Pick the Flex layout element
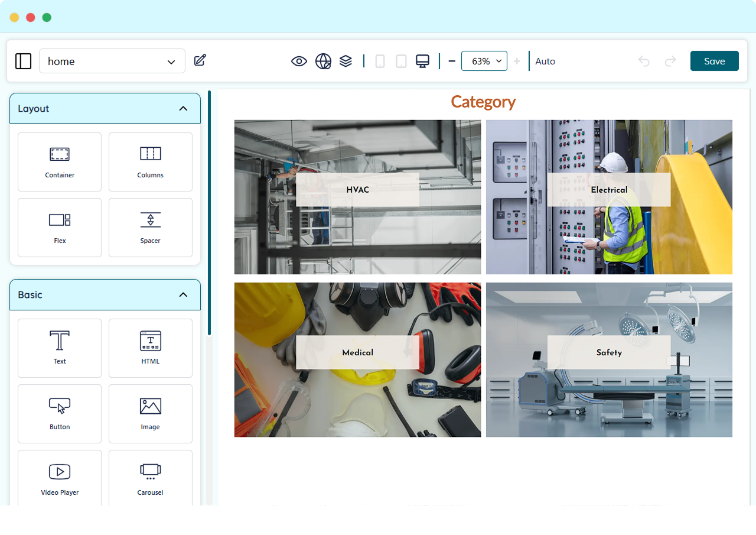This screenshot has height=535, width=756. (x=60, y=228)
